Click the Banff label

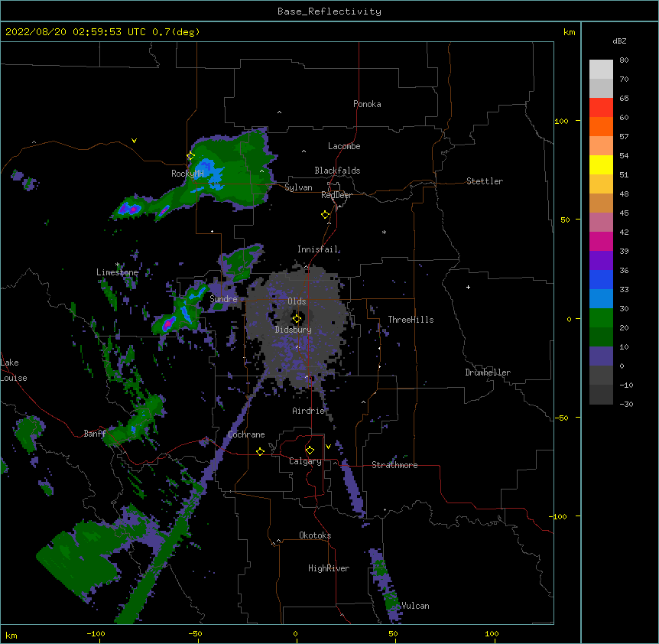click(x=95, y=434)
